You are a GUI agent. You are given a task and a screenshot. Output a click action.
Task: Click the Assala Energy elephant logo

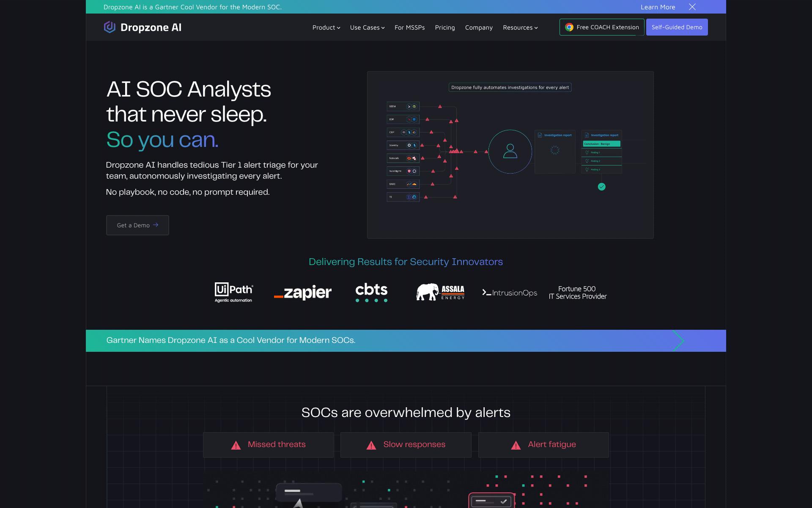point(440,292)
